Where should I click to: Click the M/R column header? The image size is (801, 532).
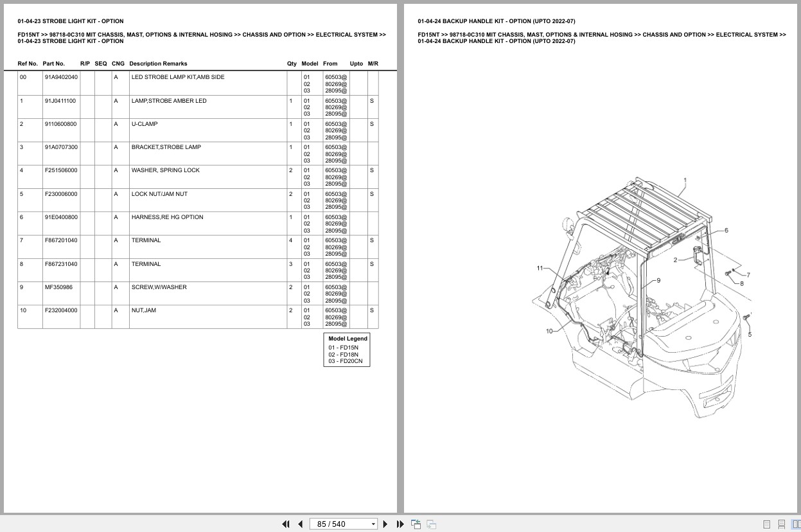coord(373,64)
